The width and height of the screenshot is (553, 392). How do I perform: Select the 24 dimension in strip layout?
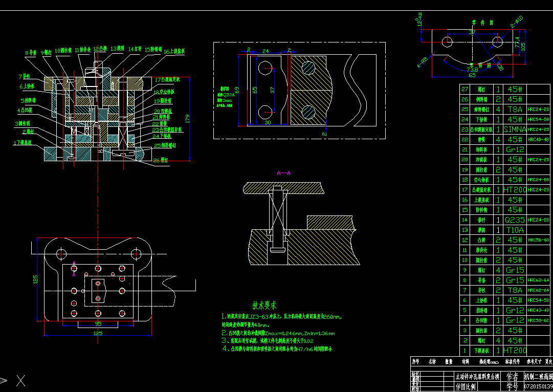click(x=266, y=51)
